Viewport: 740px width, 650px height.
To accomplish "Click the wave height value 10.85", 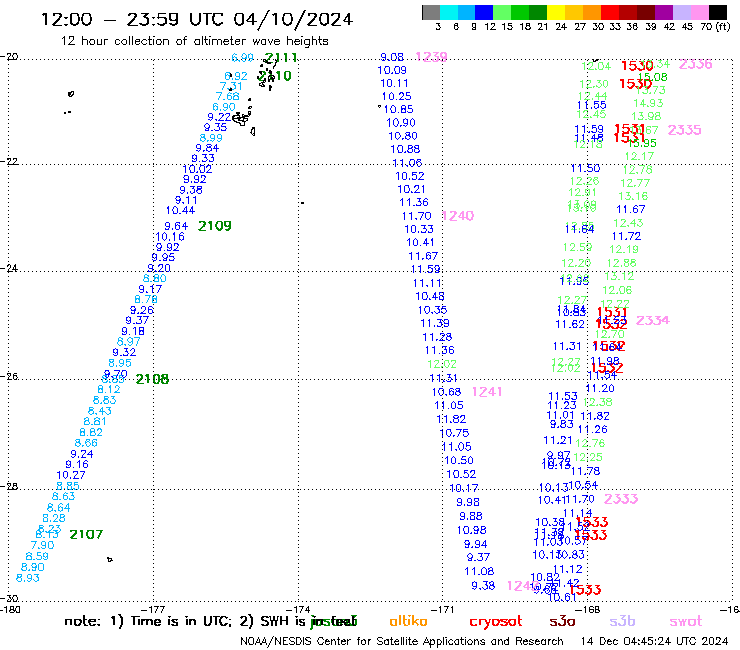I will tap(398, 110).
